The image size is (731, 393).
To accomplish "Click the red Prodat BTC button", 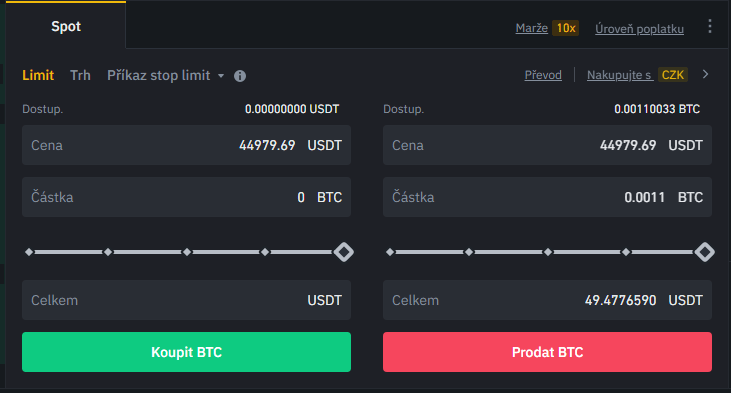I will click(547, 352).
